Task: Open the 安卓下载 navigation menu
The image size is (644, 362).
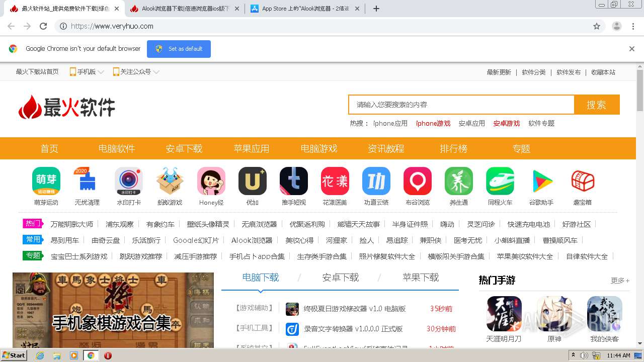Action: (184, 148)
